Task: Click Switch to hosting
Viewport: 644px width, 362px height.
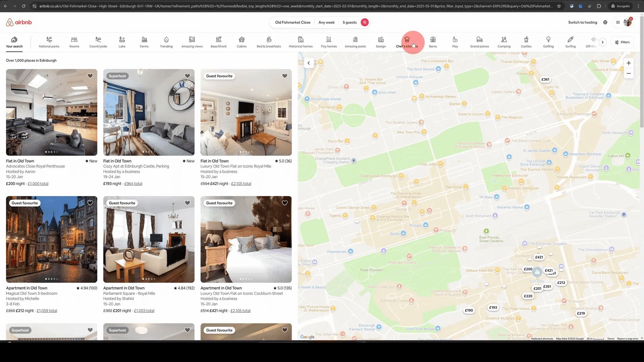Action: pyautogui.click(x=583, y=22)
